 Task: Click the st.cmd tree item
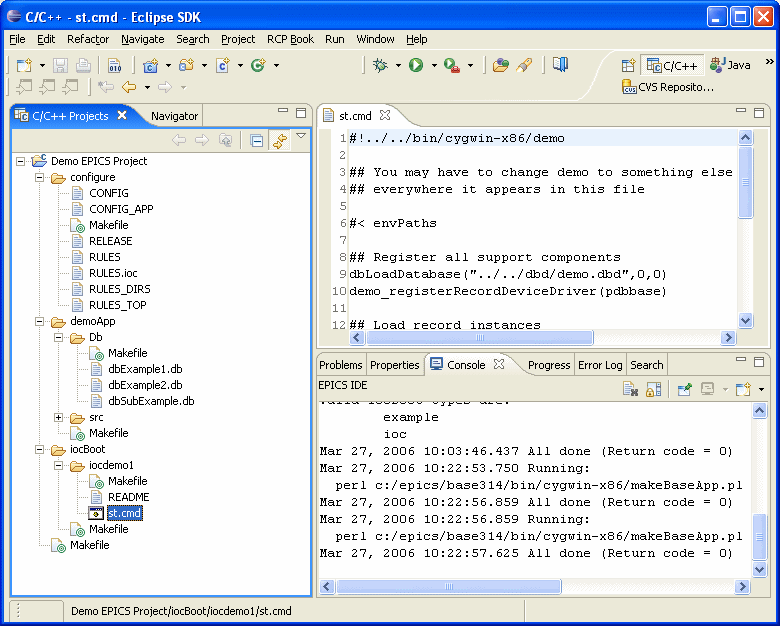click(124, 513)
